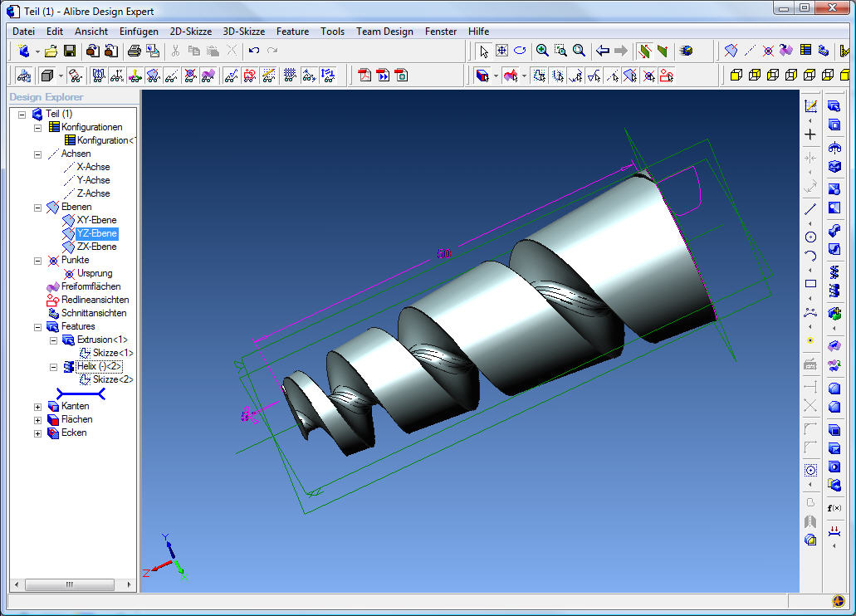Open the Hilfe menu

pos(478,31)
